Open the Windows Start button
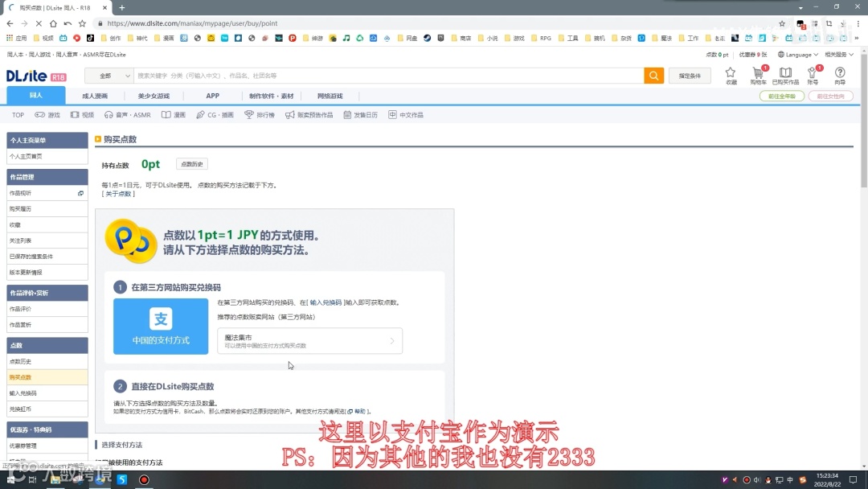Screen dimensions: 868x489 point(10,479)
